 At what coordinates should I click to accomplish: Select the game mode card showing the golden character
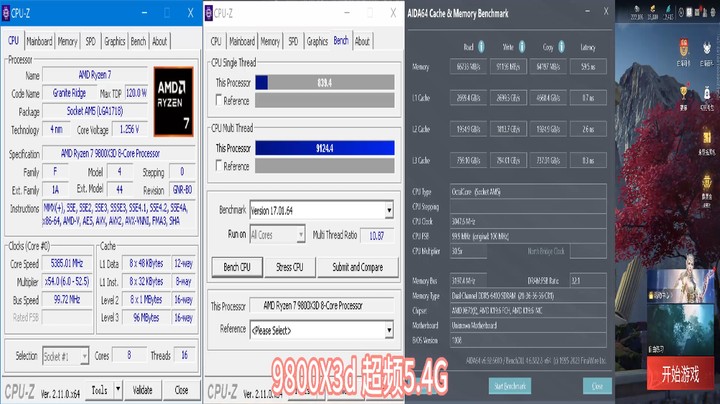[x=681, y=285]
